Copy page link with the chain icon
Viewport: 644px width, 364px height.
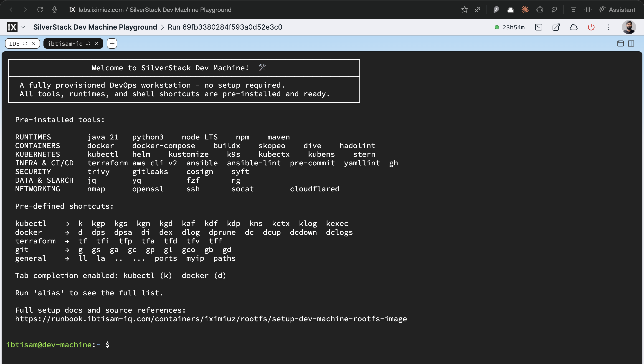point(477,10)
